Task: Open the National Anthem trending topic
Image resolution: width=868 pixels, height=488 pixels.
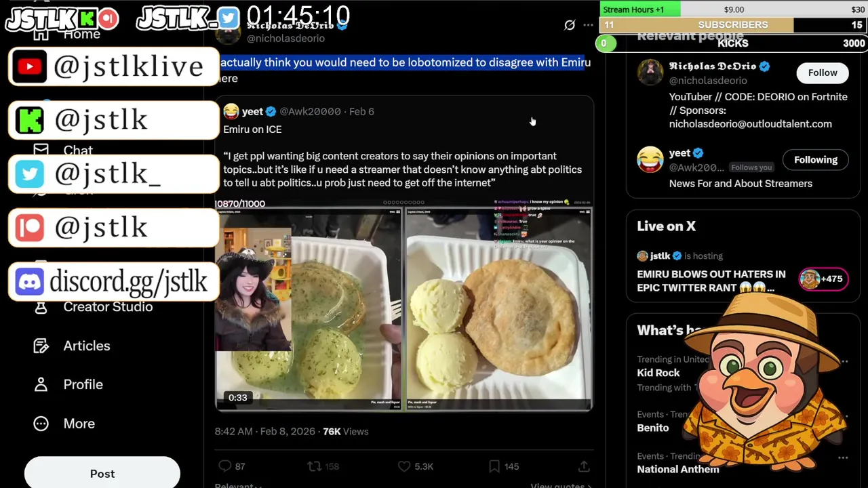Action: [x=678, y=469]
